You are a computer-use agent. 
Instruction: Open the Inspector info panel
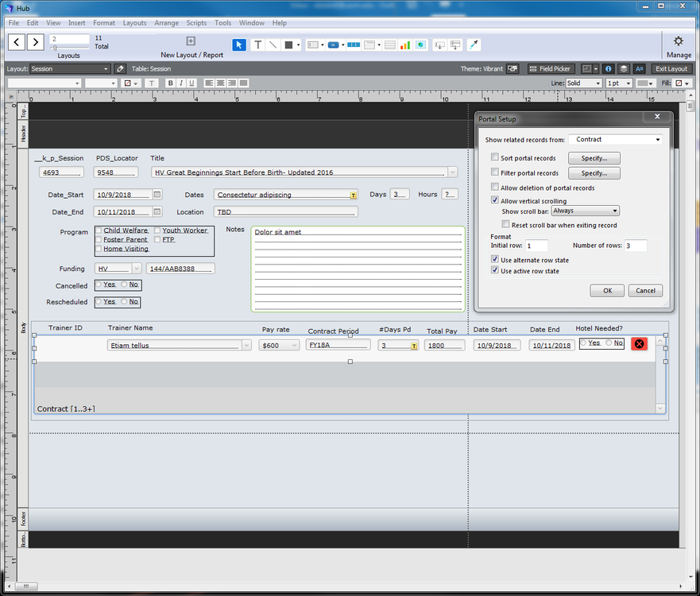(x=608, y=69)
